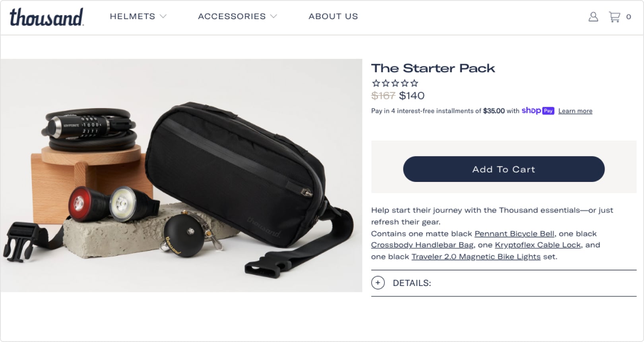This screenshot has height=342, width=644.
Task: Open the About Us menu item
Action: 333,16
